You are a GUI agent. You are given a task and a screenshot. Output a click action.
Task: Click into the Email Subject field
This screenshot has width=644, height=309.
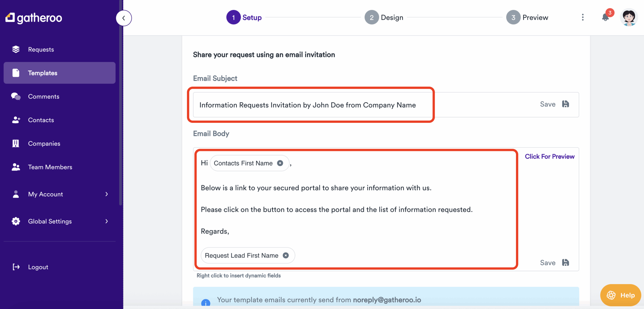tap(307, 105)
